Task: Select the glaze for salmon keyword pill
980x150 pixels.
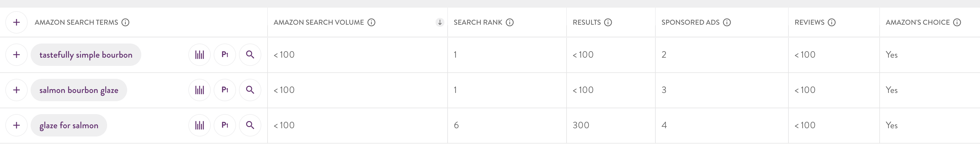Action: coord(69,125)
